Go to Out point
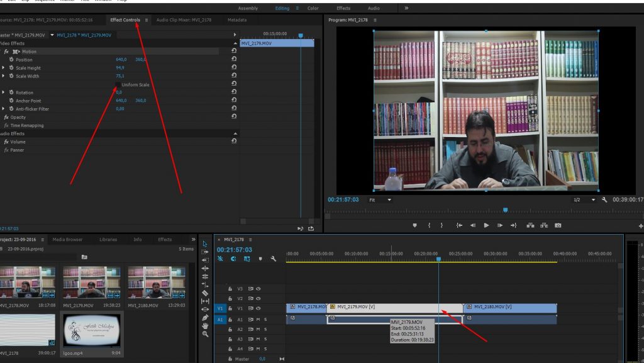 (513, 225)
